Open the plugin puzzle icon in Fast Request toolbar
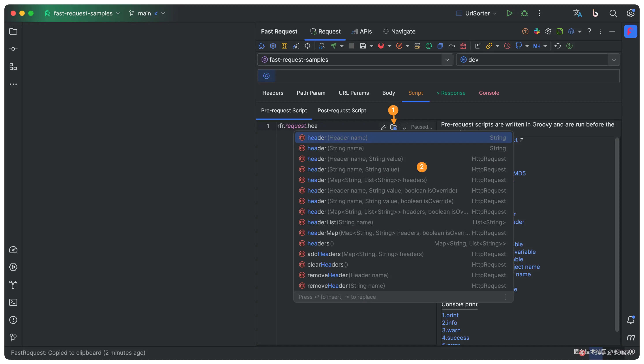This screenshot has height=364, width=644. (x=261, y=46)
